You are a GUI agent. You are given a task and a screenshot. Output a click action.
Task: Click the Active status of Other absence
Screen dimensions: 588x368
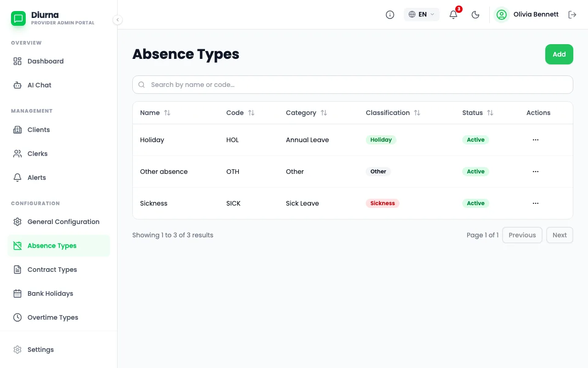[476, 172]
